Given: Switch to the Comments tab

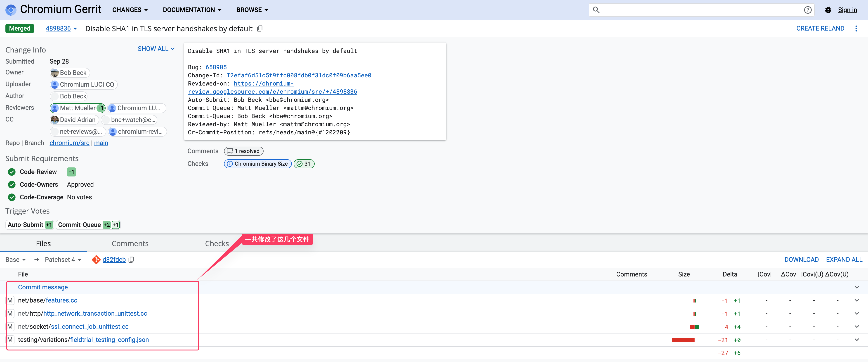Looking at the screenshot, I should (130, 243).
